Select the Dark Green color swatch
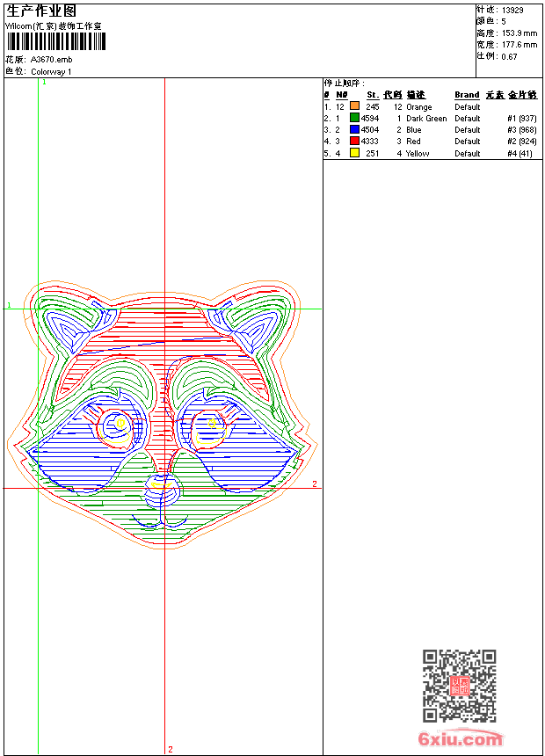The width and height of the screenshot is (545, 756). (x=354, y=117)
